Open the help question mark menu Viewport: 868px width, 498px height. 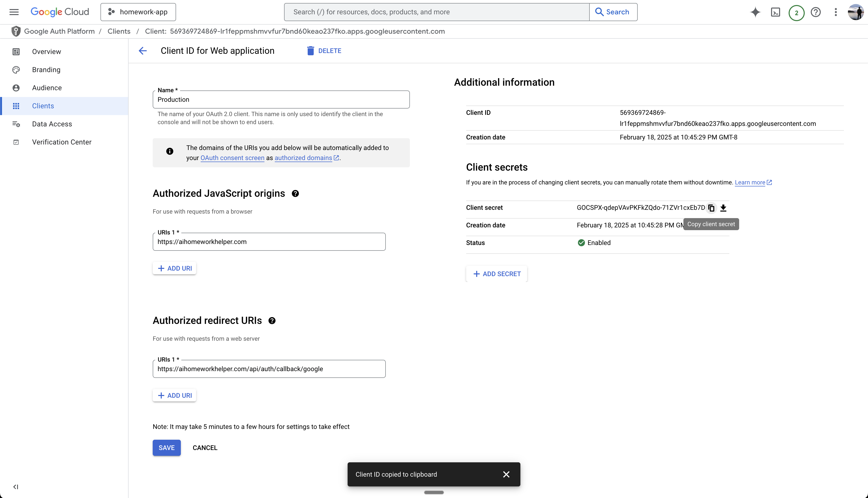pos(816,12)
